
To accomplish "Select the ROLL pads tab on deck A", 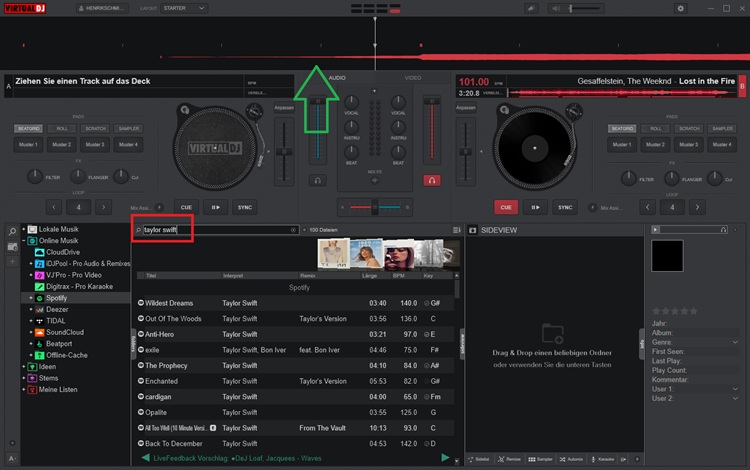I will click(x=62, y=129).
